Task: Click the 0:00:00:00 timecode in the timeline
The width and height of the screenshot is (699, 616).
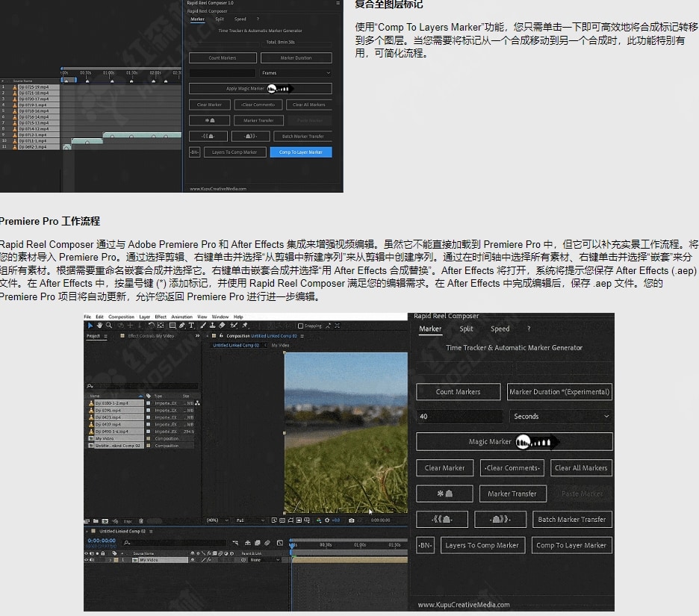Action: click(x=102, y=541)
